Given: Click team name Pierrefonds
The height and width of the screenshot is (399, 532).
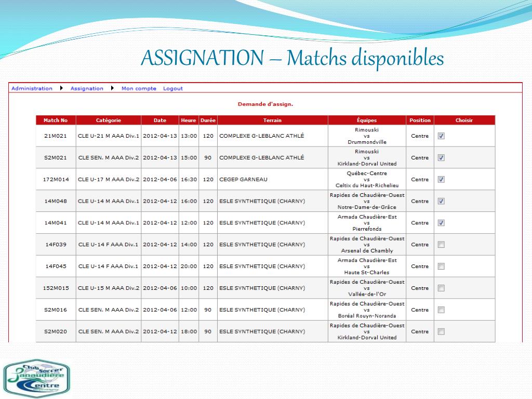Looking at the screenshot, I should 367,229.
